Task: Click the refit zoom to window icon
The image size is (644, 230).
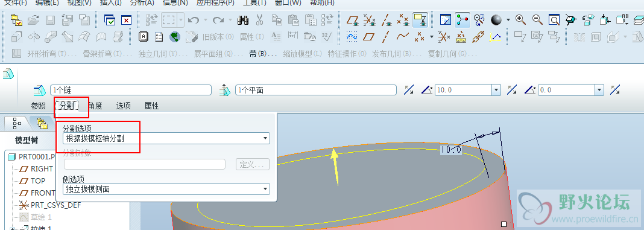Action: pos(554,19)
